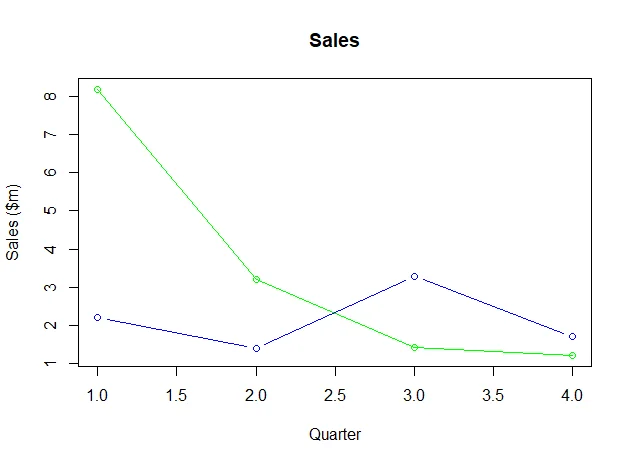Click the "Quarter" x-axis label

coord(334,434)
